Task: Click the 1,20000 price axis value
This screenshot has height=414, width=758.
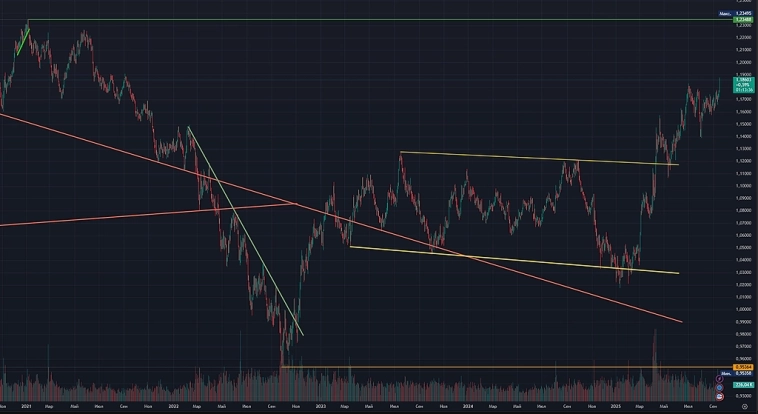Action: pyautogui.click(x=743, y=62)
